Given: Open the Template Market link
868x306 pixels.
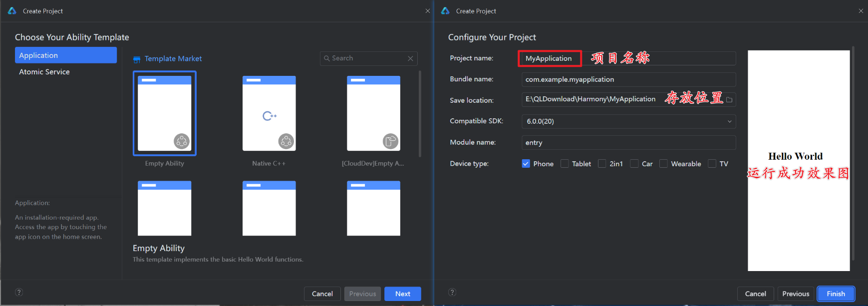Looking at the screenshot, I should pos(173,59).
